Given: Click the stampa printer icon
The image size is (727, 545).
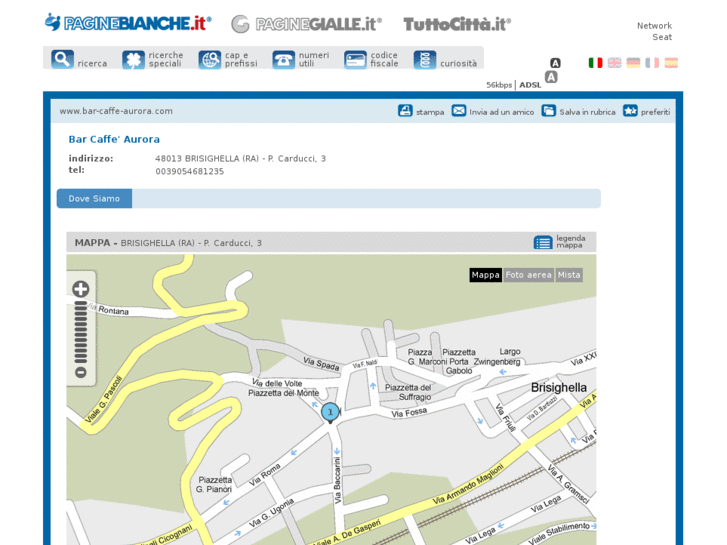Looking at the screenshot, I should (x=405, y=111).
